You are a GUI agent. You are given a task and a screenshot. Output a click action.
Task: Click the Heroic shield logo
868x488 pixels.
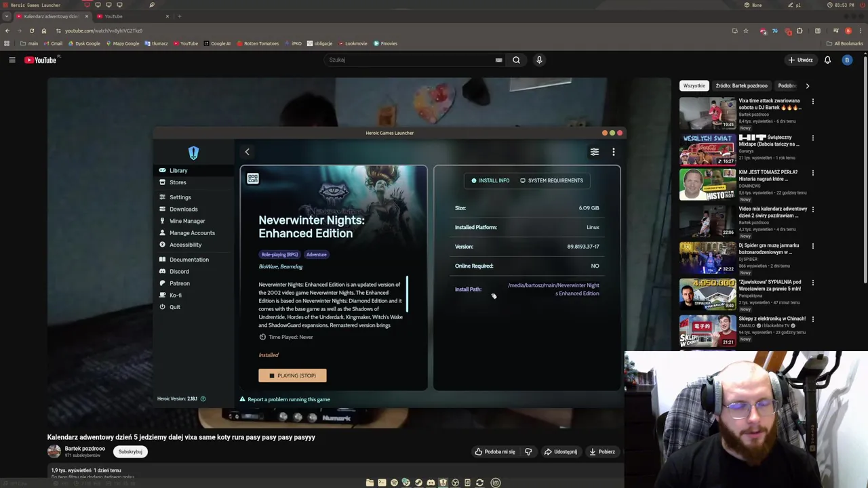[194, 153]
